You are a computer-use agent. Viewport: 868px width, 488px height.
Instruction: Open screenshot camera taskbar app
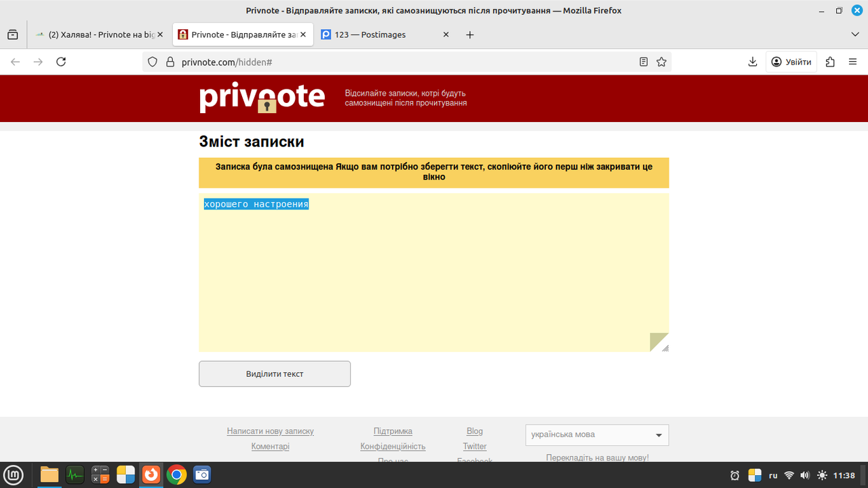(x=202, y=474)
